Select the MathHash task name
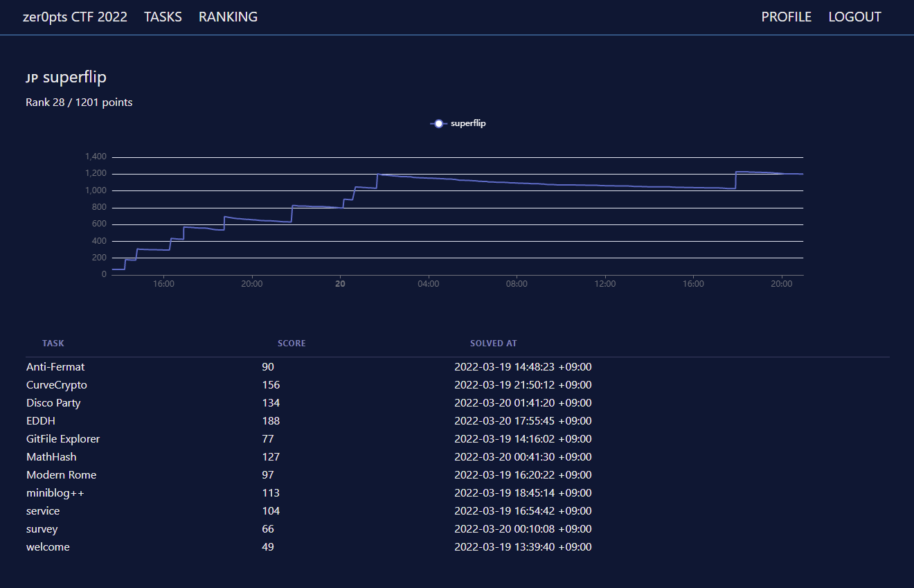The height and width of the screenshot is (588, 914). [51, 457]
